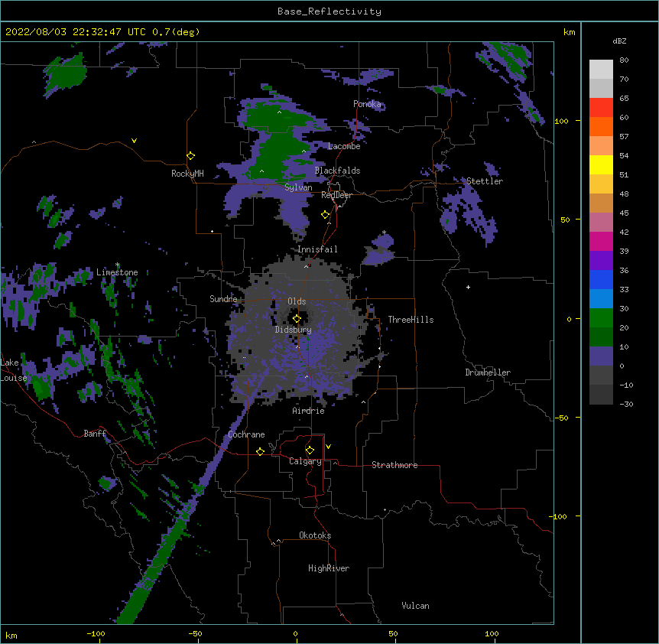
Task: Click the RockyMH label
Action: click(x=187, y=174)
